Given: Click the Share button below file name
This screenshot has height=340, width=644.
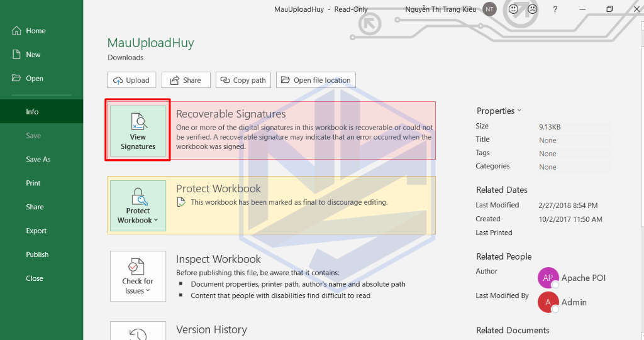Looking at the screenshot, I should pyautogui.click(x=186, y=80).
